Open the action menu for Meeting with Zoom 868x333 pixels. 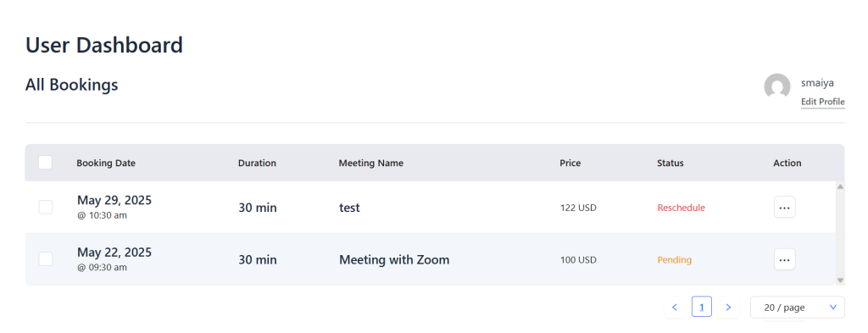pyautogui.click(x=784, y=259)
